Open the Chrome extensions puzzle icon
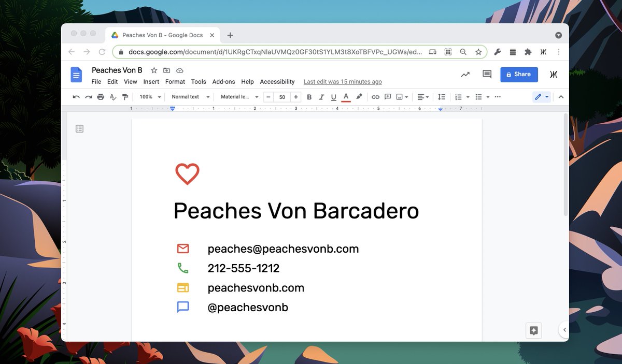This screenshot has width=622, height=364. pos(528,52)
